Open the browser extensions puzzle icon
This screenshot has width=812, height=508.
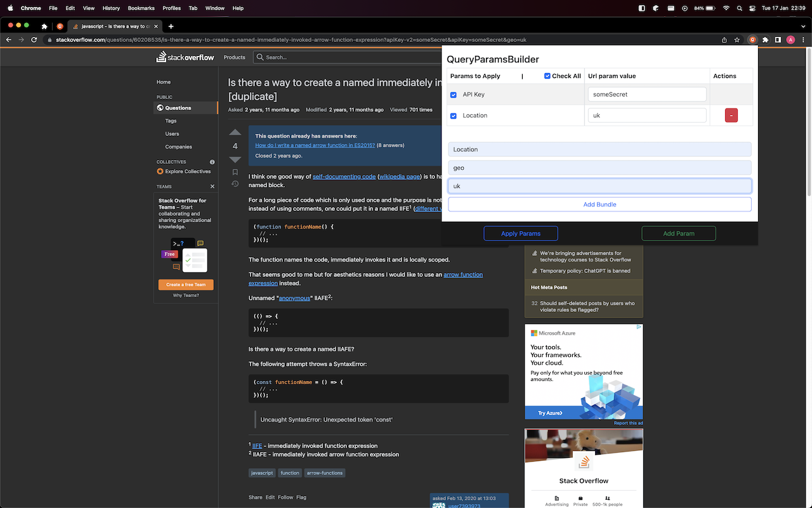(x=764, y=39)
